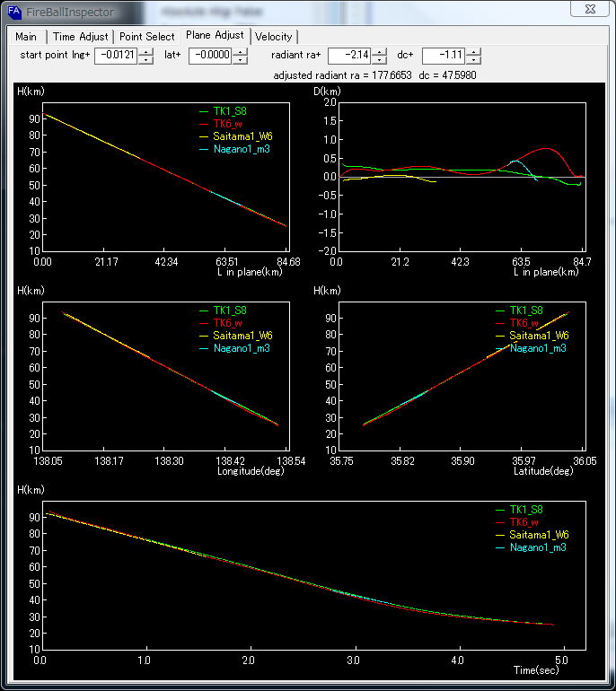Open the Time Adjust tab
Image resolution: width=616 pixels, height=691 pixels.
point(81,37)
